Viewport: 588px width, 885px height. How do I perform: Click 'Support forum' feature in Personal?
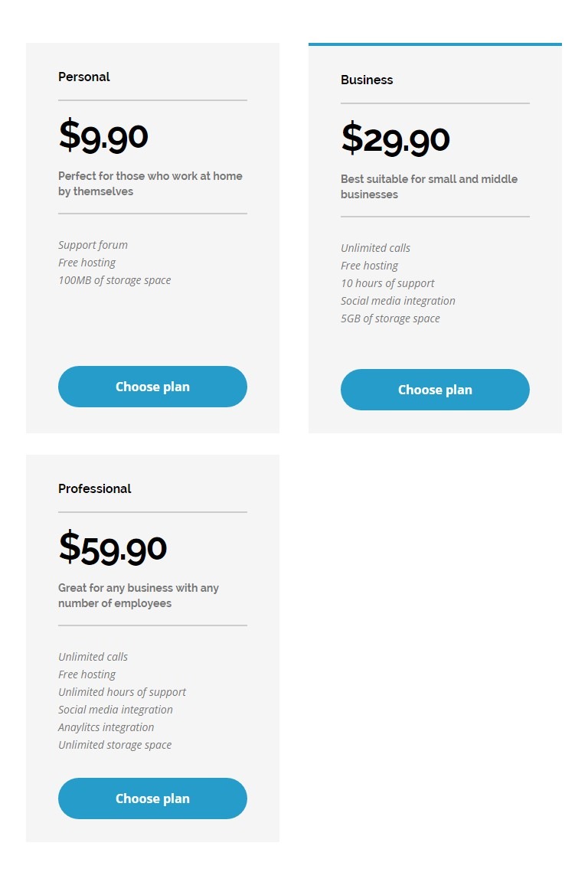(x=93, y=245)
